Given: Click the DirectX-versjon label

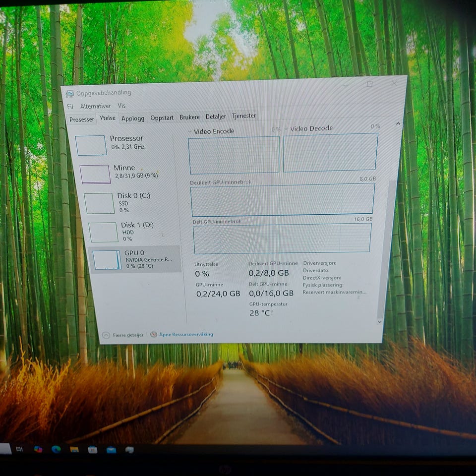Looking at the screenshot, I should coord(322,278).
